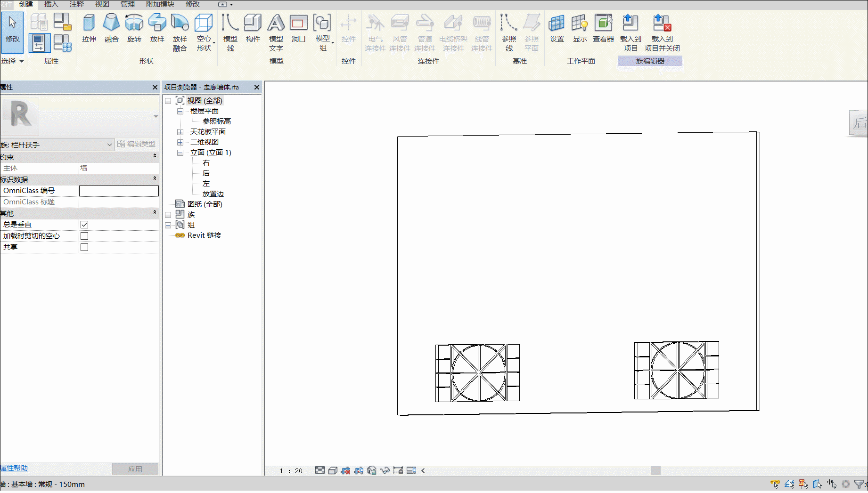This screenshot has height=493, width=868.
Task: Click the 构件 (Component) tool
Action: pyautogui.click(x=253, y=29)
